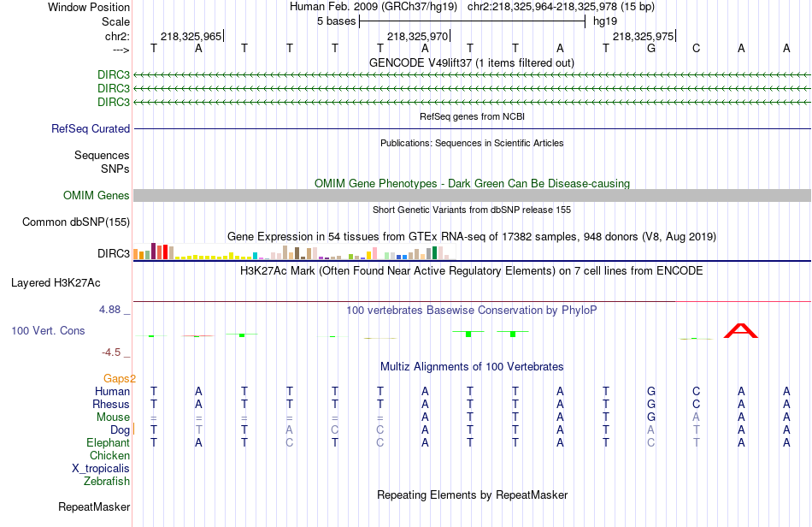Viewport: 812px width, 527px height.
Task: Click the RepeatMasker track label
Action: [x=94, y=506]
